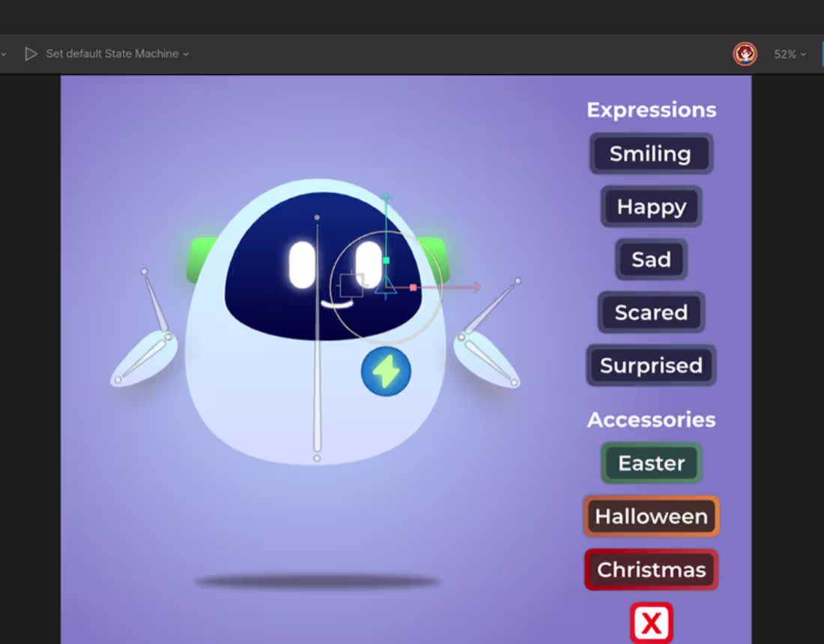The image size is (824, 644).
Task: Select the Smiling expression
Action: pyautogui.click(x=651, y=154)
